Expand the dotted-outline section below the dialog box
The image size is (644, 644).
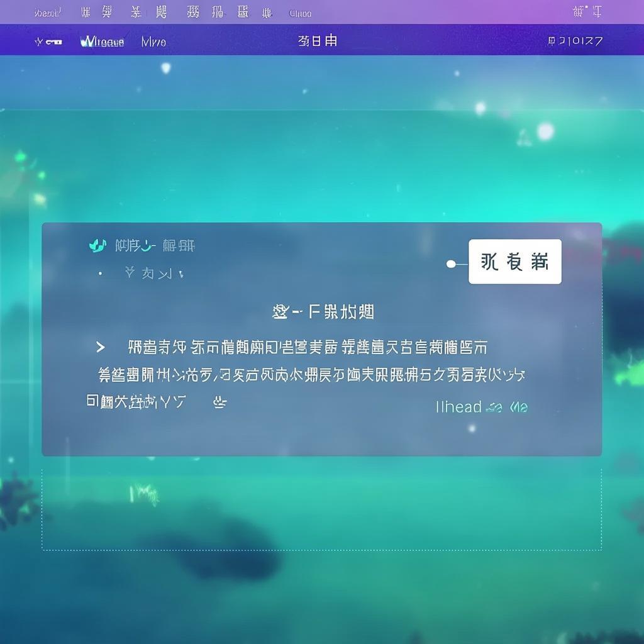322,509
